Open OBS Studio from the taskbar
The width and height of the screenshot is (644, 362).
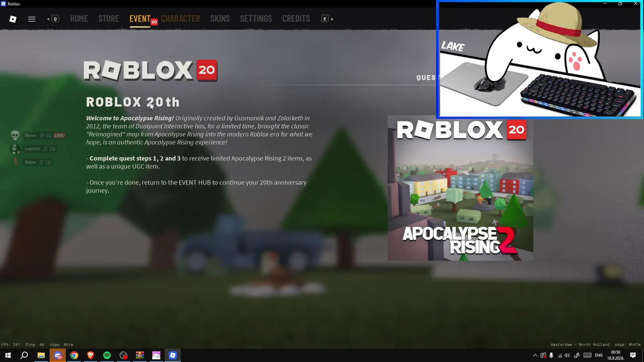click(x=124, y=355)
